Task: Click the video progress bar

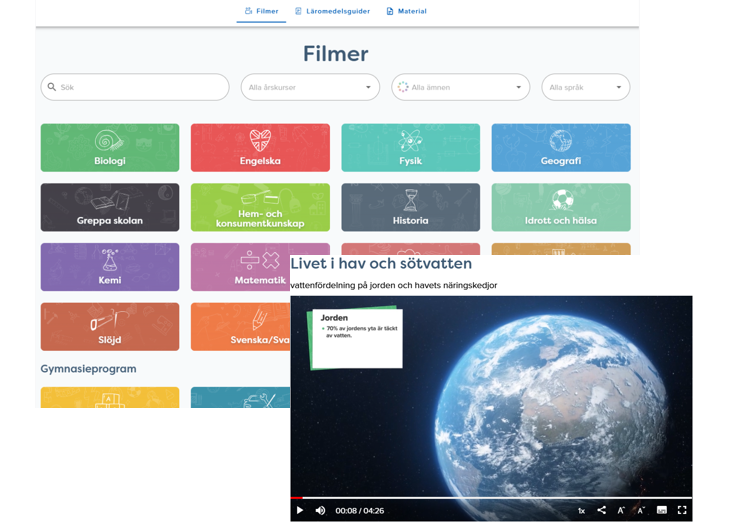Action: click(490, 497)
